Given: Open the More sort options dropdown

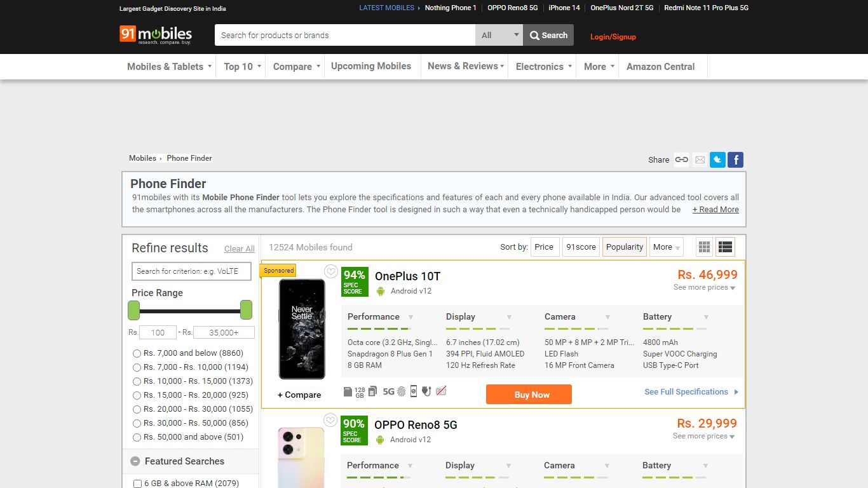Looking at the screenshot, I should click(x=667, y=247).
